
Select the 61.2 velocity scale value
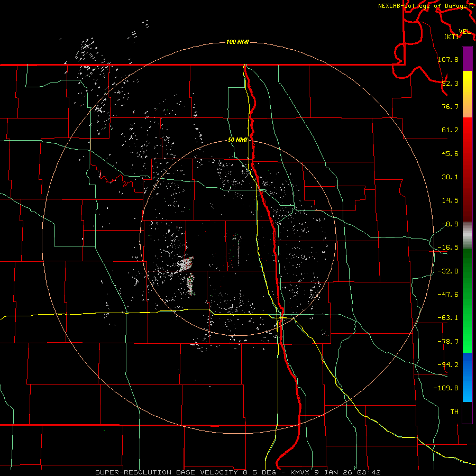point(450,130)
